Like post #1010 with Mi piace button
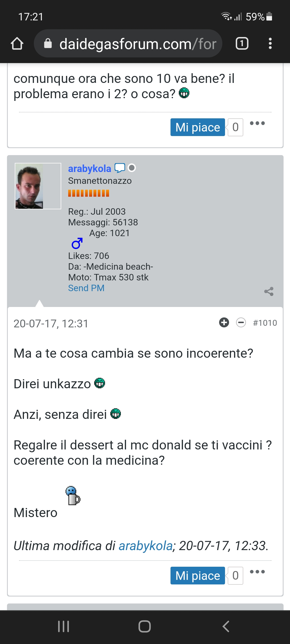Image resolution: width=290 pixels, height=644 pixels. tap(198, 576)
